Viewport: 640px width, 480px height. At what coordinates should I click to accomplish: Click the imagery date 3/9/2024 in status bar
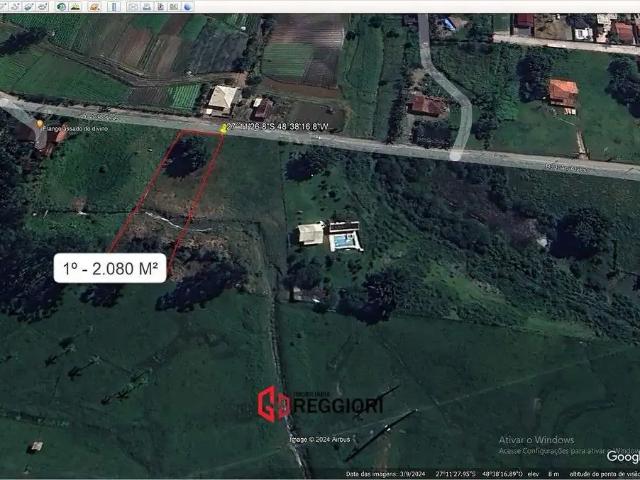coord(412,474)
